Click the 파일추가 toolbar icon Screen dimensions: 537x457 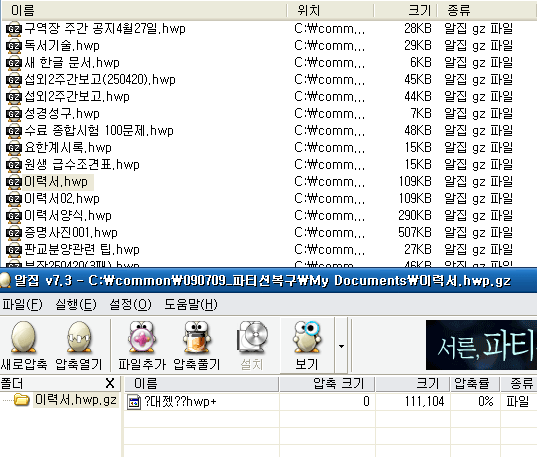pyautogui.click(x=142, y=337)
